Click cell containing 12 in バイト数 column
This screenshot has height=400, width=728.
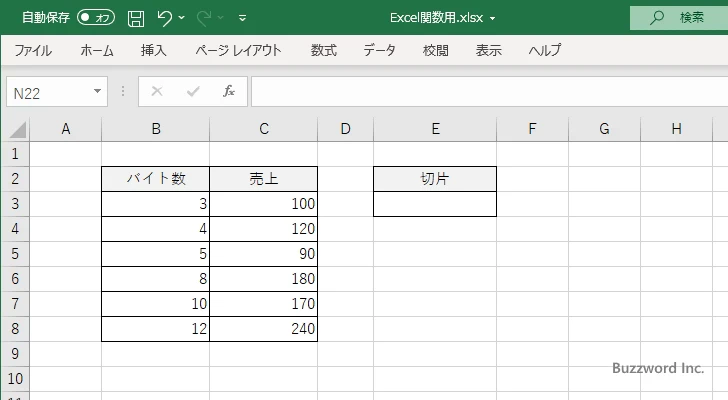[156, 329]
